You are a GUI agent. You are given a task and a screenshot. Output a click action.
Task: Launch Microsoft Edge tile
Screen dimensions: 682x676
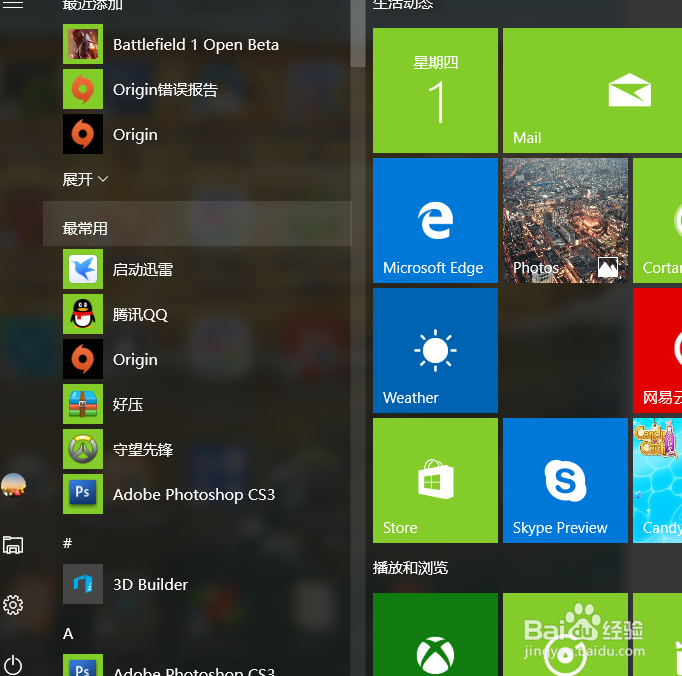[x=435, y=221]
